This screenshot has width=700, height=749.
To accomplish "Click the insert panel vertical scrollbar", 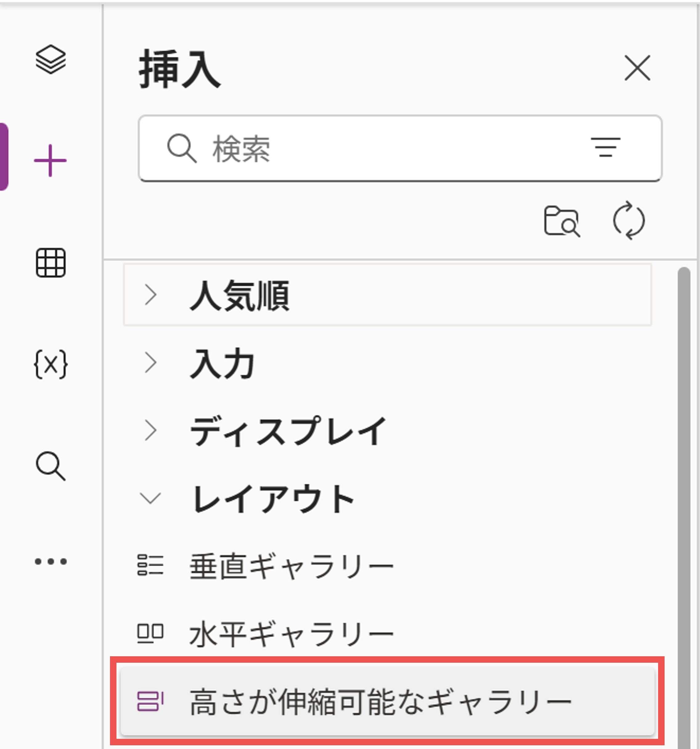I will click(683, 490).
